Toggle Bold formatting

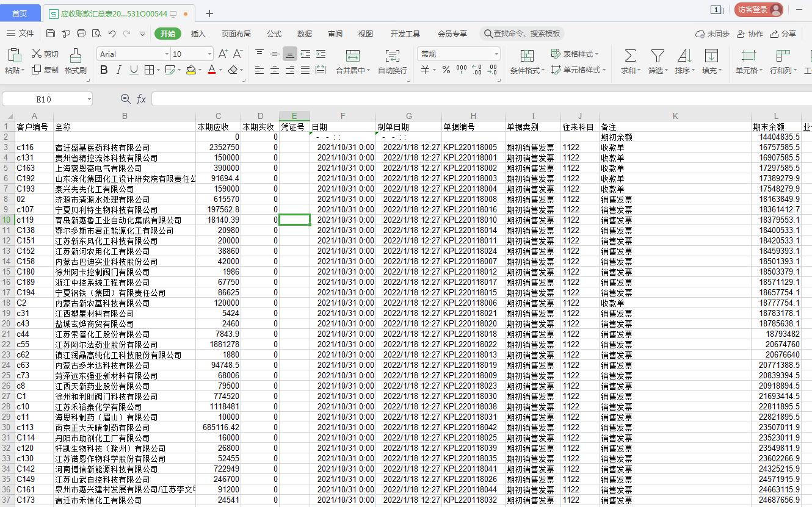[104, 70]
